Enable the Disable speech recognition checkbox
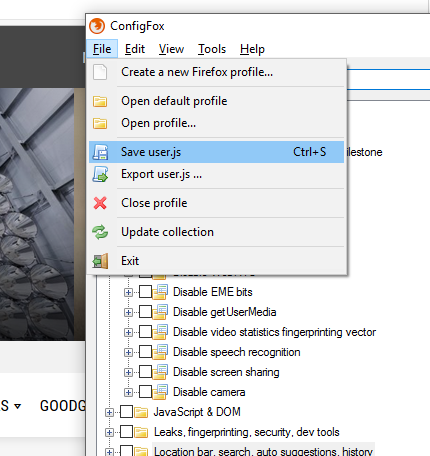This screenshot has height=456, width=430. click(145, 352)
